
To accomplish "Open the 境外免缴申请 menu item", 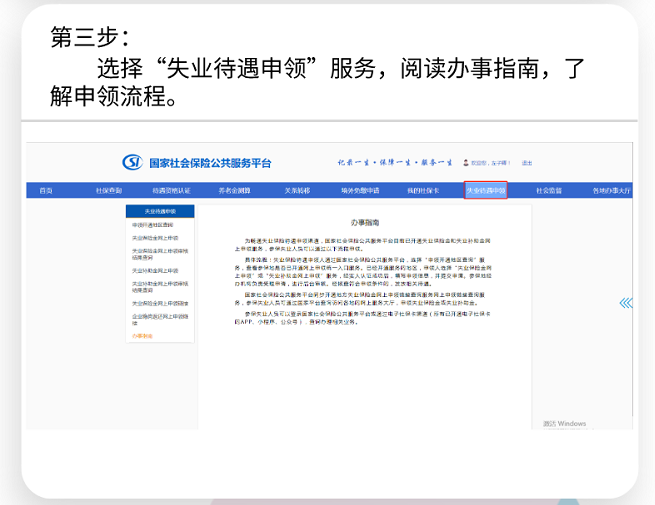I will (x=359, y=190).
